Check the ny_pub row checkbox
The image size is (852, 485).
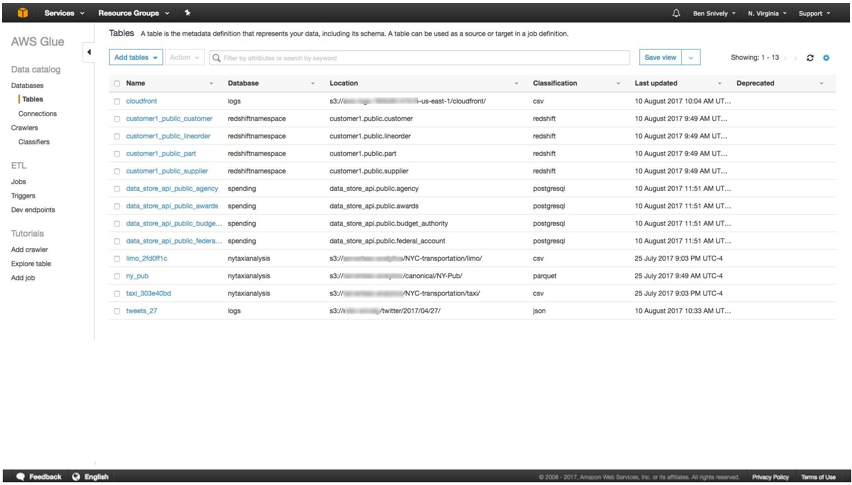(117, 276)
